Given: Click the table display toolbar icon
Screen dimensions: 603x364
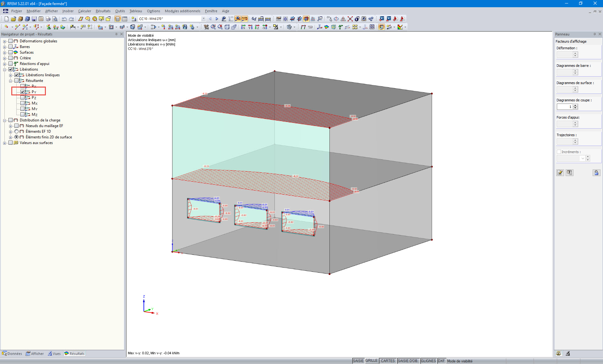Looking at the screenshot, I should pyautogui.click(x=125, y=19).
